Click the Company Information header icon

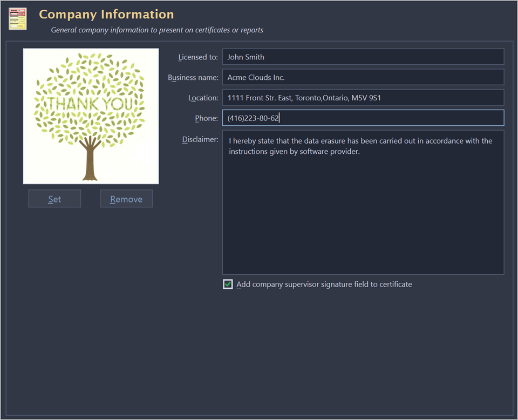[x=18, y=19]
